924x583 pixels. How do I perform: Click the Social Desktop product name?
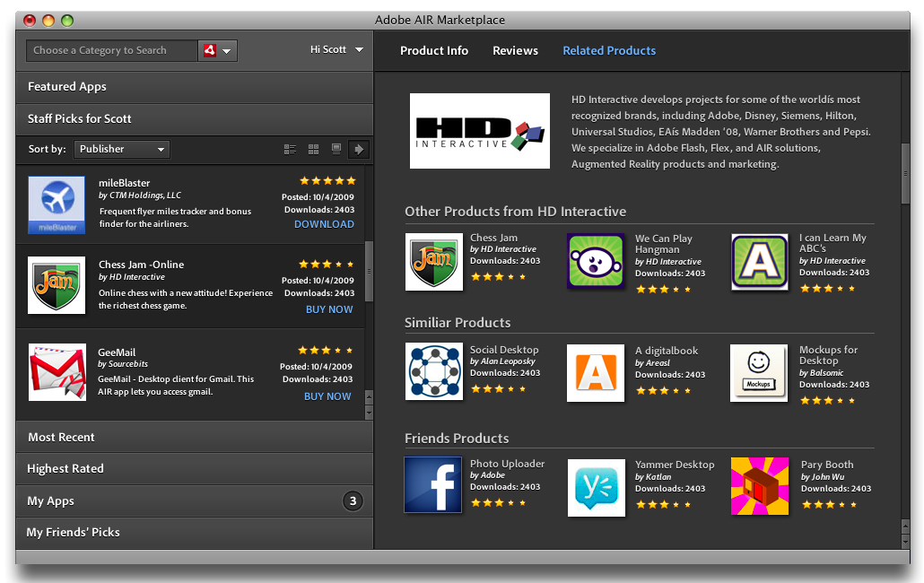pos(504,350)
